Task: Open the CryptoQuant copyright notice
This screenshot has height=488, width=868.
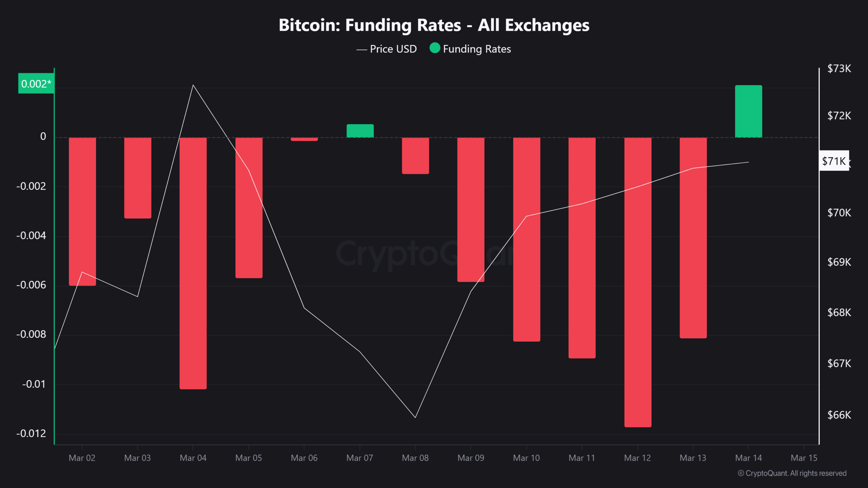Action: pos(792,473)
